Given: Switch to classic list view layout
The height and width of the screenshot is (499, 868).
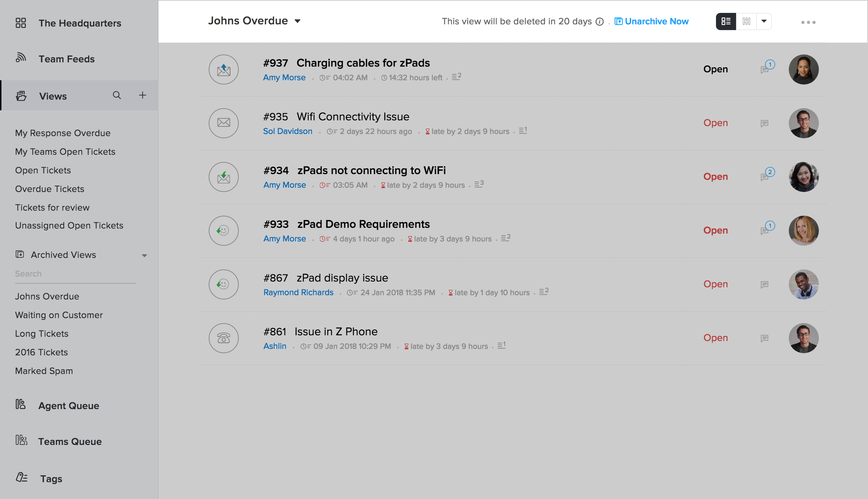Looking at the screenshot, I should pos(726,21).
